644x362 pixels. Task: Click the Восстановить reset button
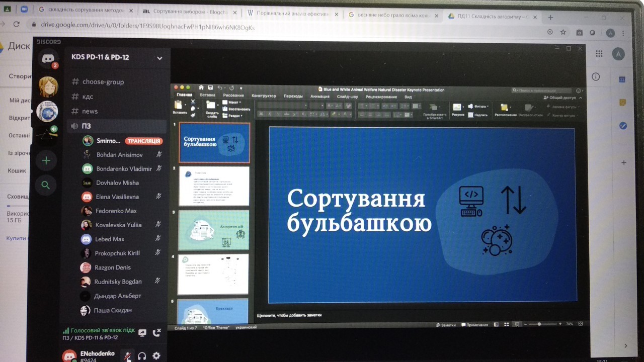236,109
